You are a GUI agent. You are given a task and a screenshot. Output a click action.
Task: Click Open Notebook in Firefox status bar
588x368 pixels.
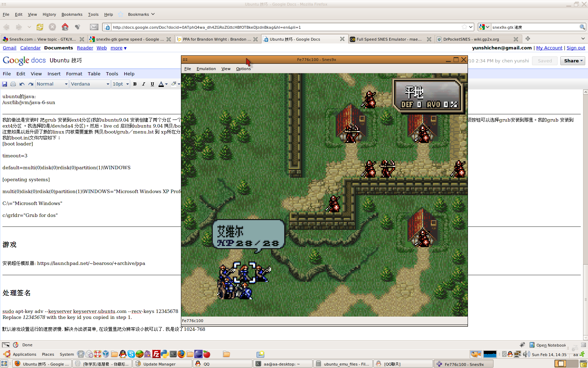pos(547,345)
